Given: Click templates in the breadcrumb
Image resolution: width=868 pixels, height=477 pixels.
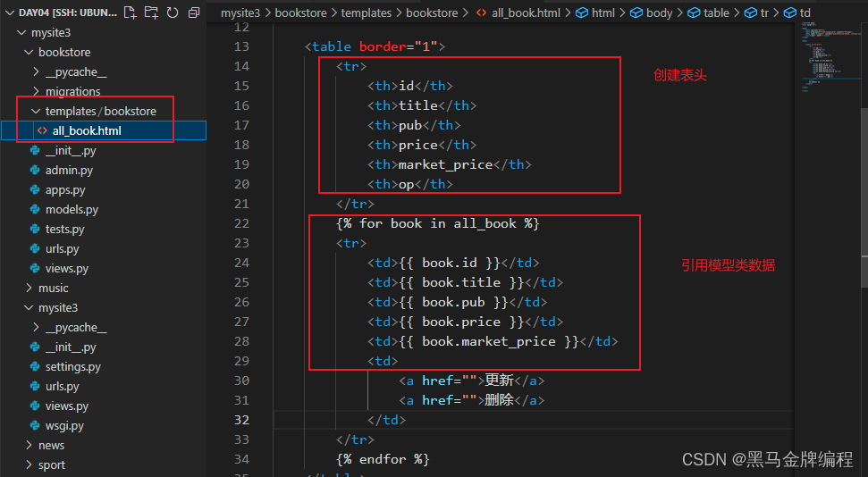Looking at the screenshot, I should 366,13.
